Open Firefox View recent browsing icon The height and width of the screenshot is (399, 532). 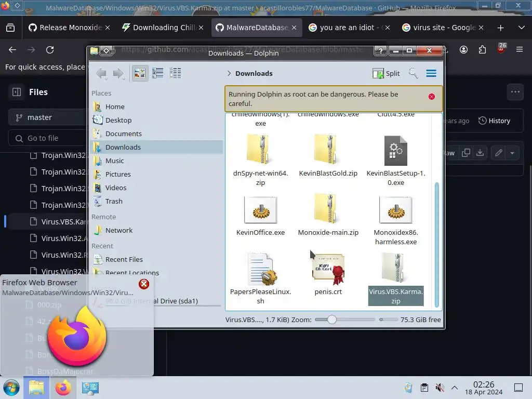pos(10,28)
